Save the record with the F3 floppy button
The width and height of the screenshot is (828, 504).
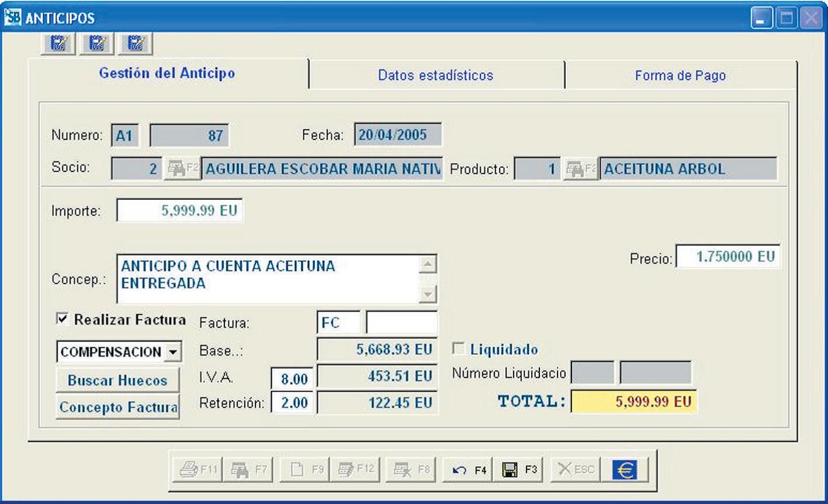pos(518,470)
